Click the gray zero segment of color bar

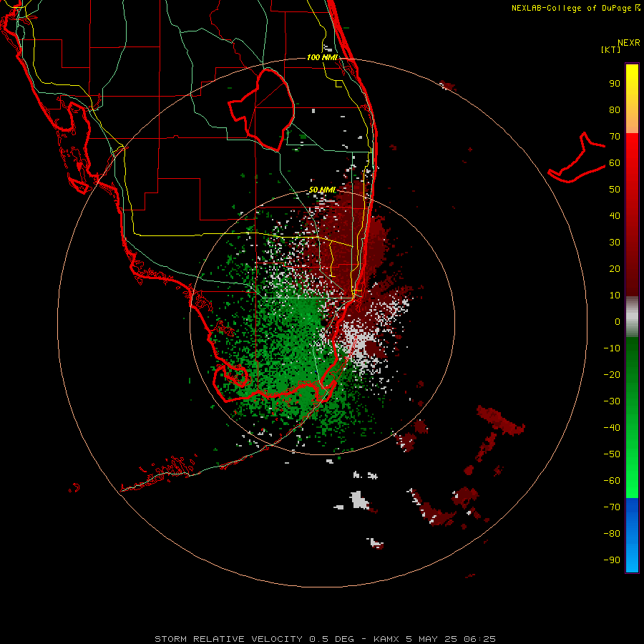pos(632,317)
